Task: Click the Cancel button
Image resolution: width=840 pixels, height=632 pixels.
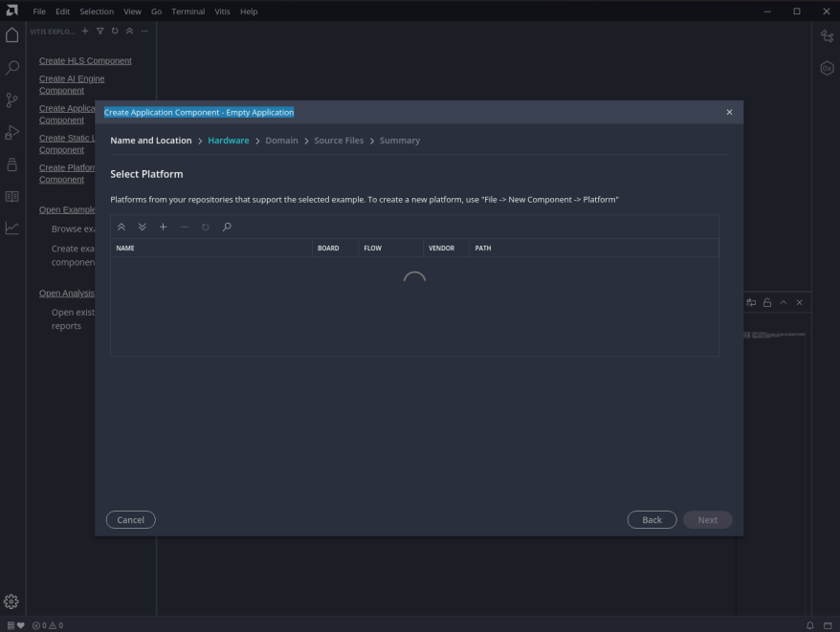Action: click(130, 520)
